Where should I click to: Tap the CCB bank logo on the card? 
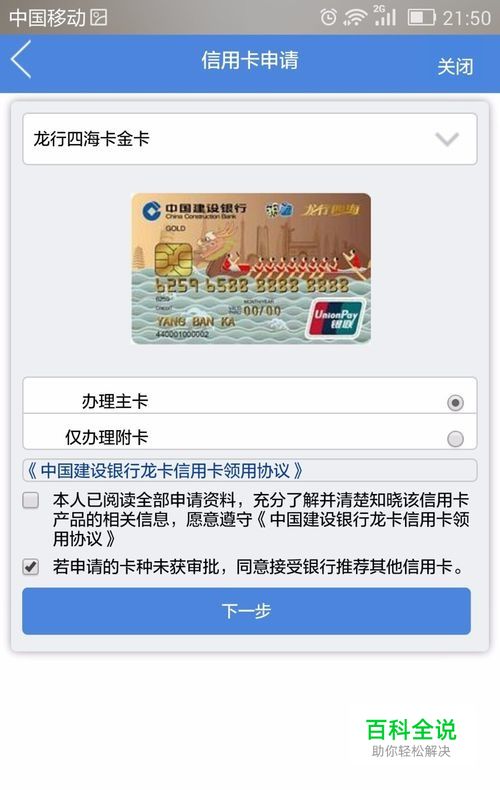(x=151, y=211)
